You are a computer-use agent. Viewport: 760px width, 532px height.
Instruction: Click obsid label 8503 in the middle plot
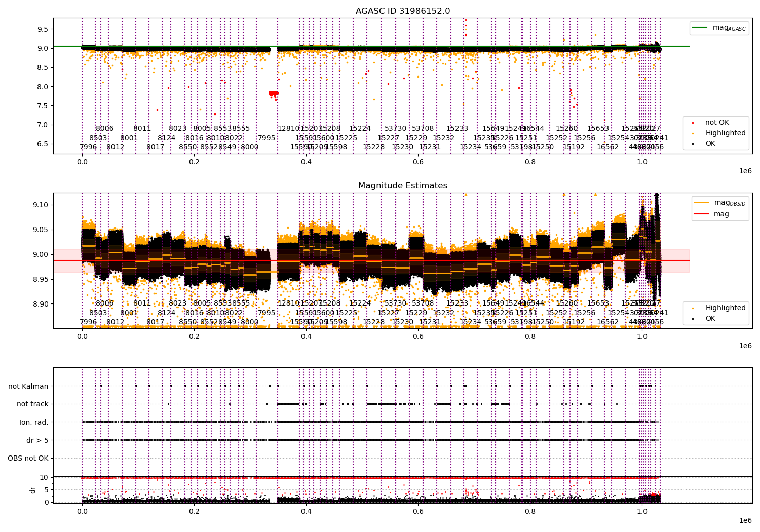[98, 313]
